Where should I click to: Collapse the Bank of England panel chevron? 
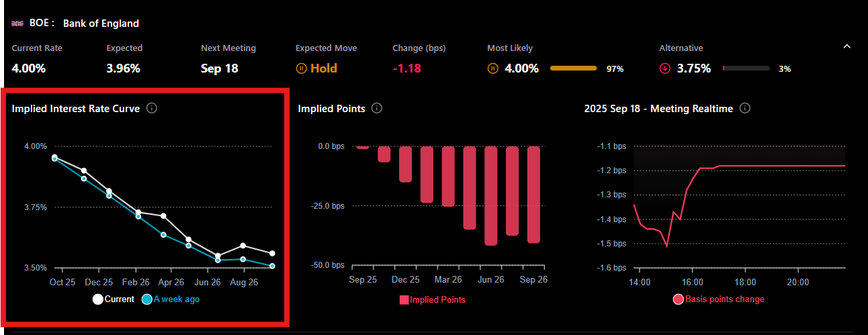(847, 46)
